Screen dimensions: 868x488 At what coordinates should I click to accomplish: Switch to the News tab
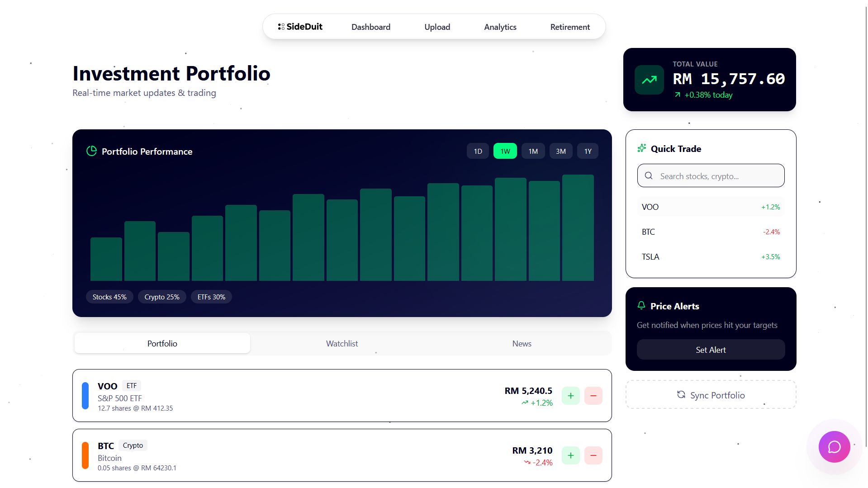522,343
